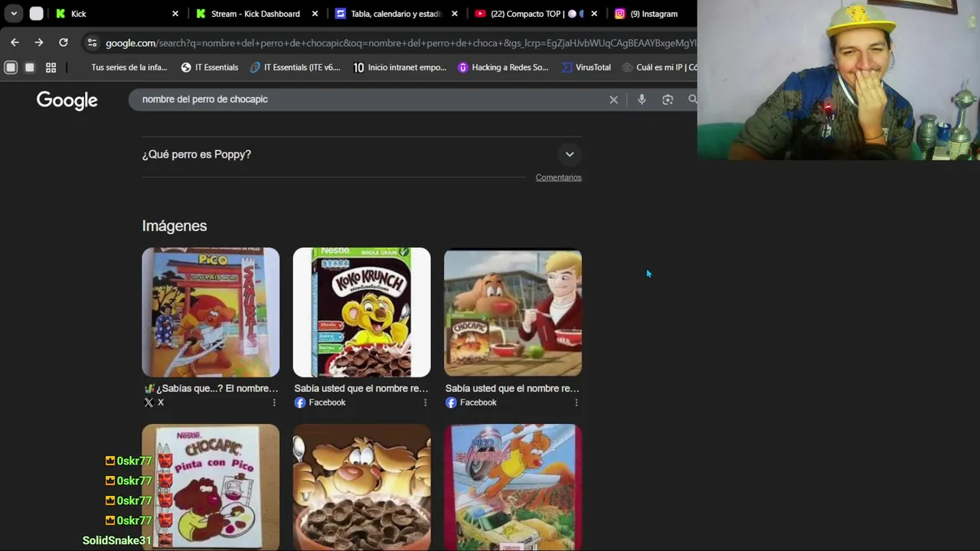
Task: Open Chocapic Pinta con Pico image
Action: pyautogui.click(x=211, y=487)
